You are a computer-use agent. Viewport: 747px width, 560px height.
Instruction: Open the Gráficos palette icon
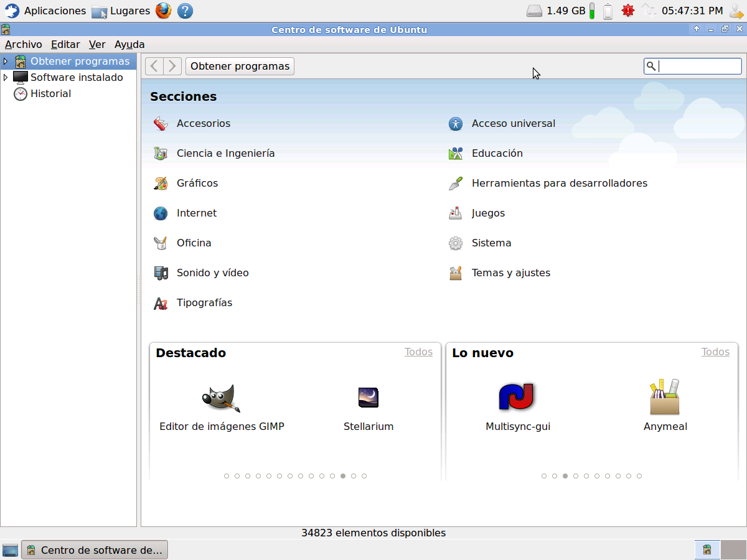point(161,183)
